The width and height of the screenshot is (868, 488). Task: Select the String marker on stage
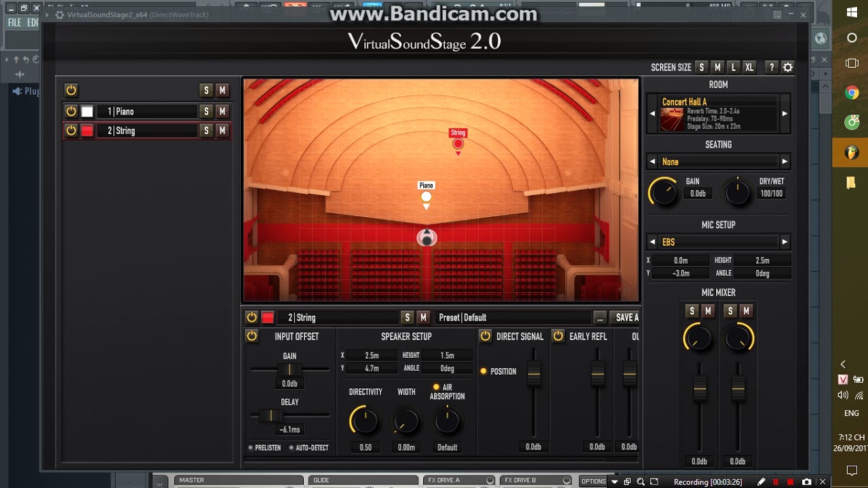[458, 143]
